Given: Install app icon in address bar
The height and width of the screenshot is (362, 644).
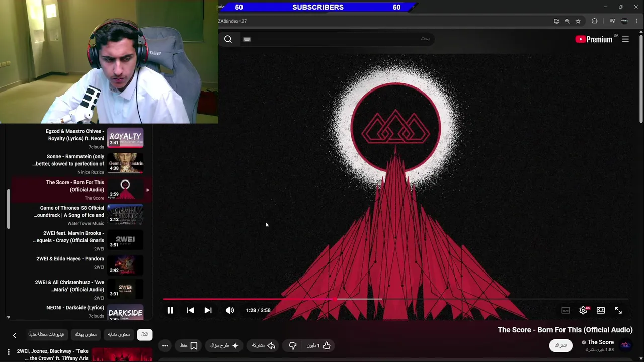Looking at the screenshot, I should tap(556, 21).
